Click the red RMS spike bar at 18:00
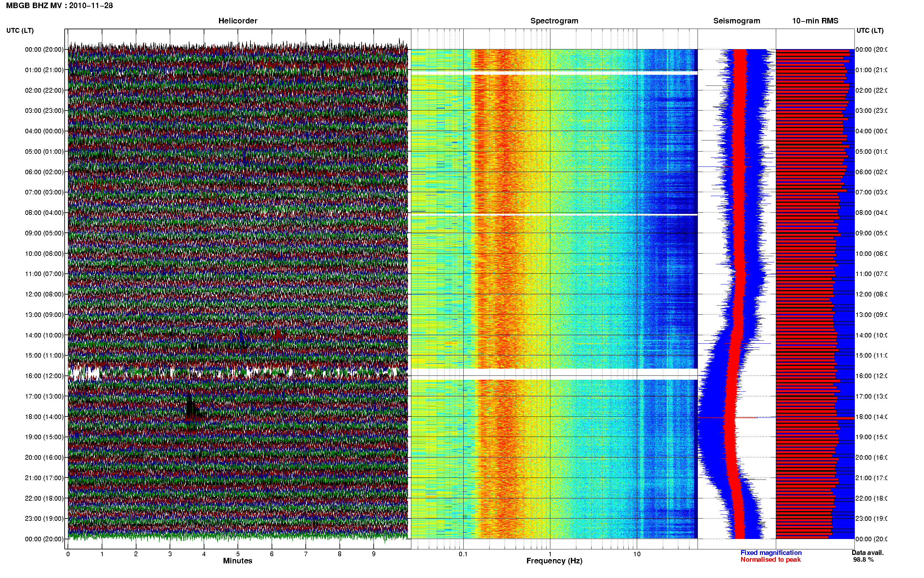This screenshot has height=578, width=924. point(815,418)
